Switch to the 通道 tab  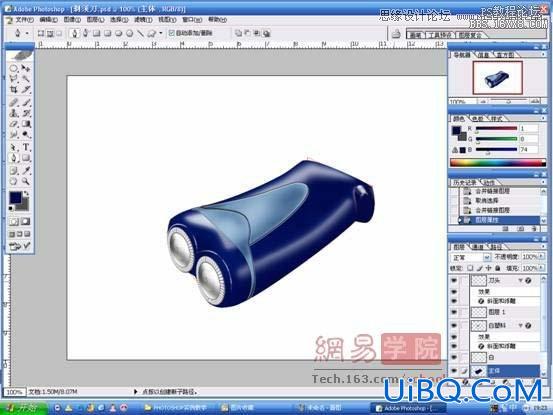tap(477, 247)
